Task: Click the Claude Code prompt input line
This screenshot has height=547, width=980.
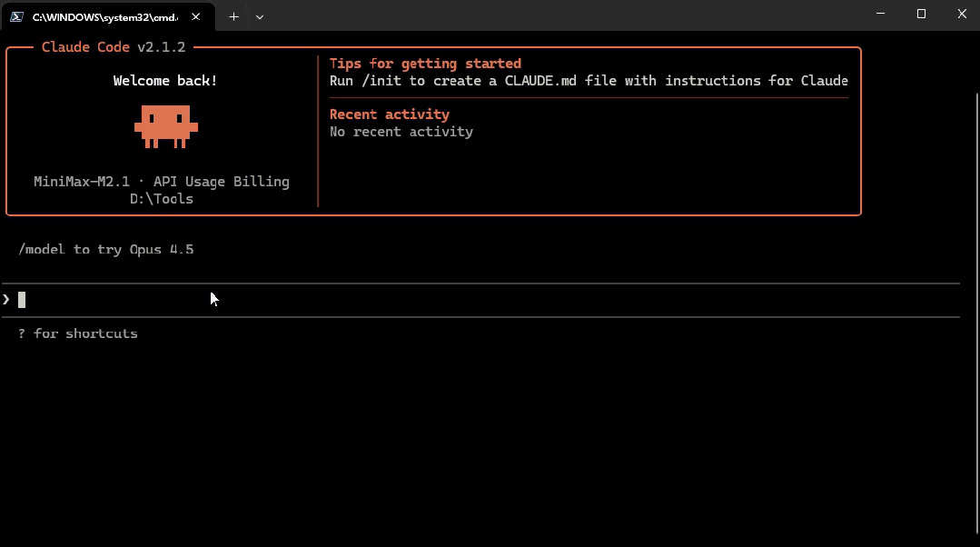Action: [x=481, y=300]
